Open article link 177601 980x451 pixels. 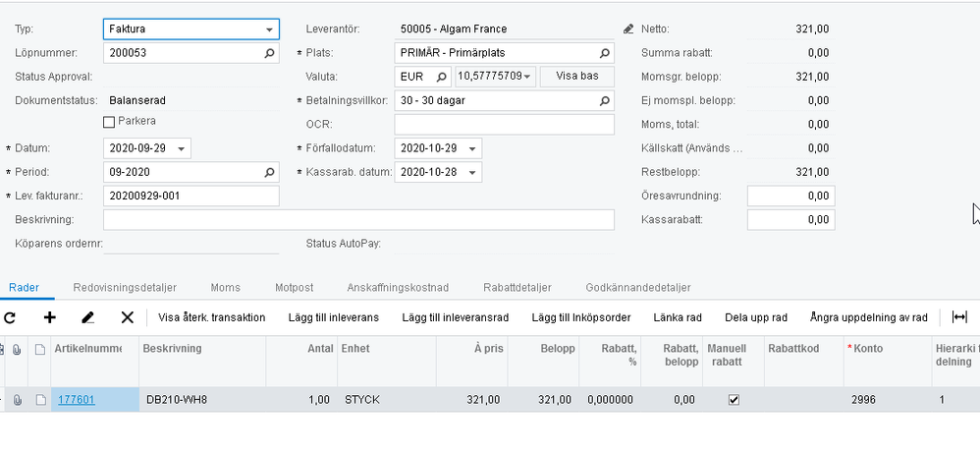(77, 400)
